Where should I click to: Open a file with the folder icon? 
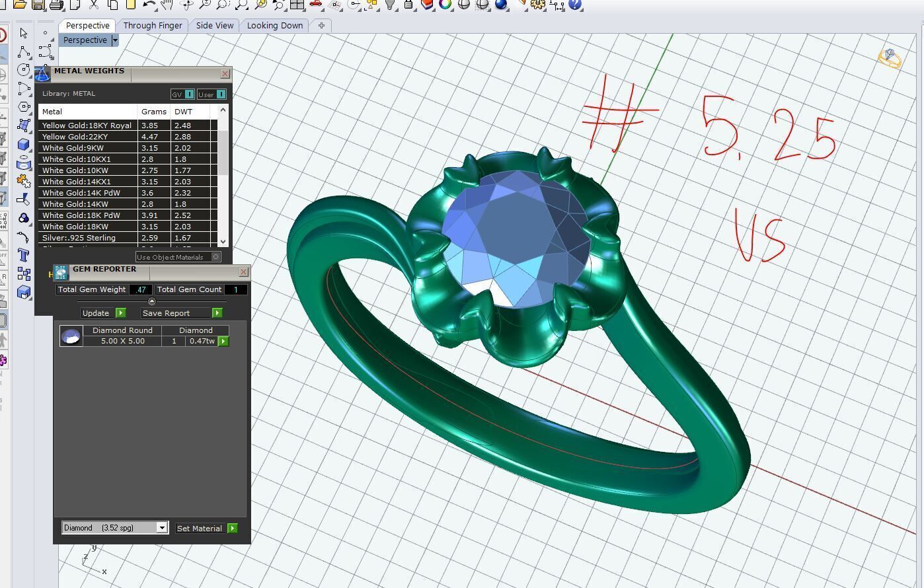[x=20, y=5]
